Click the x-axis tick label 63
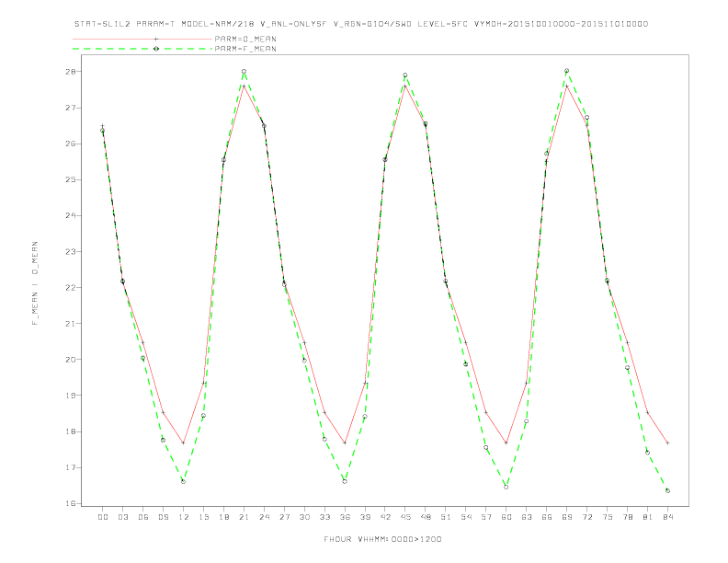Viewport: 728px width, 563px height. click(527, 517)
